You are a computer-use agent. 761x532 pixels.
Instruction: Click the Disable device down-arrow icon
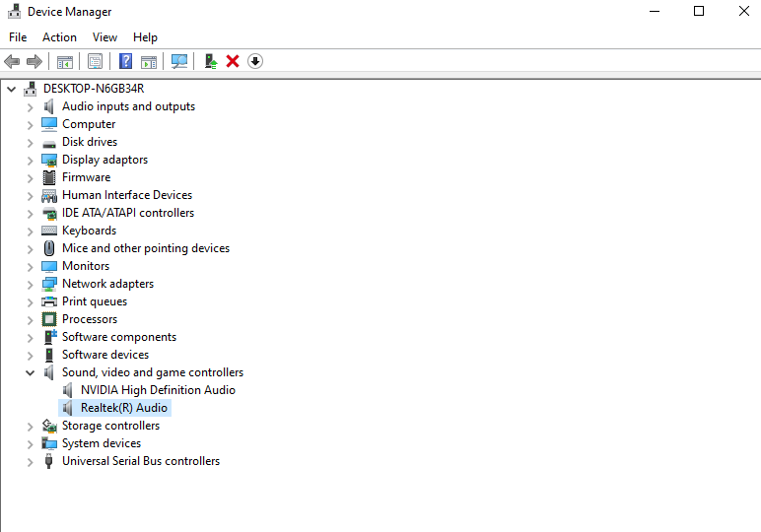(255, 62)
